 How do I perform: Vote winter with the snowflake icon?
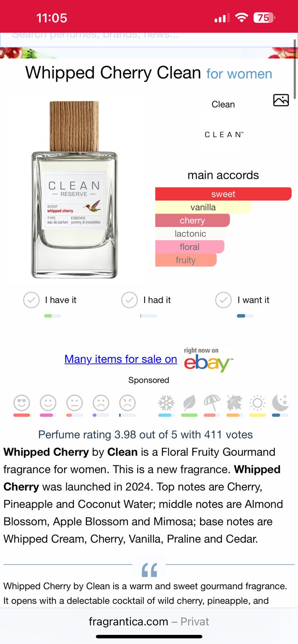tap(166, 402)
